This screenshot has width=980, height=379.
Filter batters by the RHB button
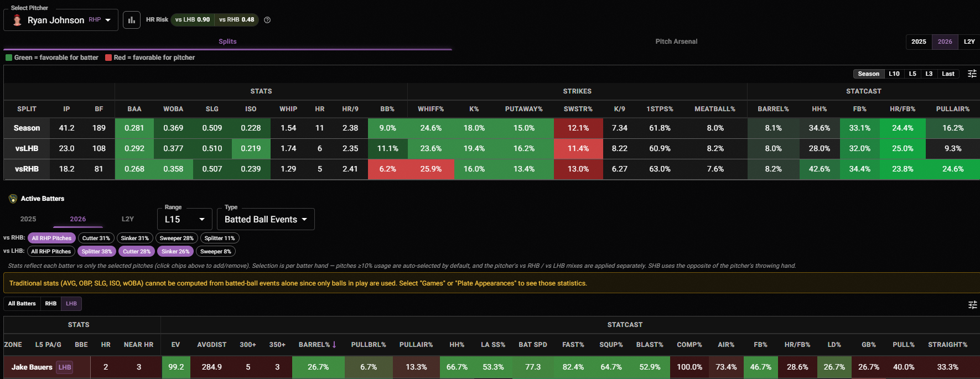coord(51,304)
